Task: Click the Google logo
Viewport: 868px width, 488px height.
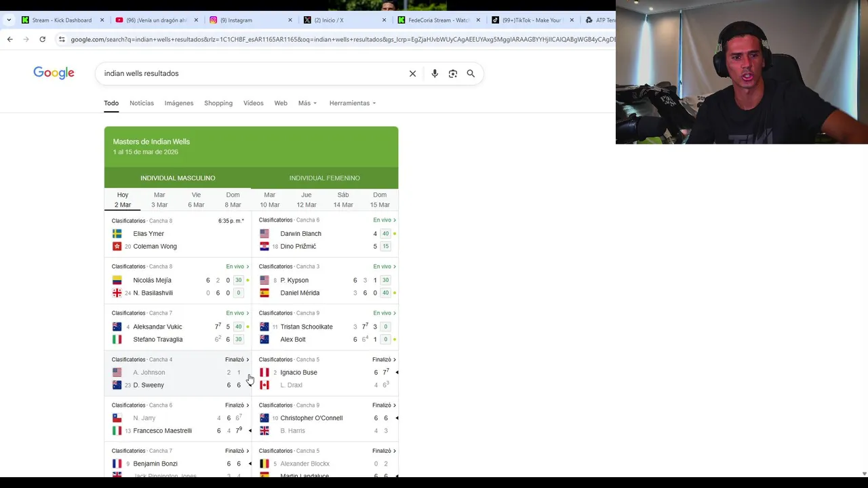Action: tap(54, 73)
